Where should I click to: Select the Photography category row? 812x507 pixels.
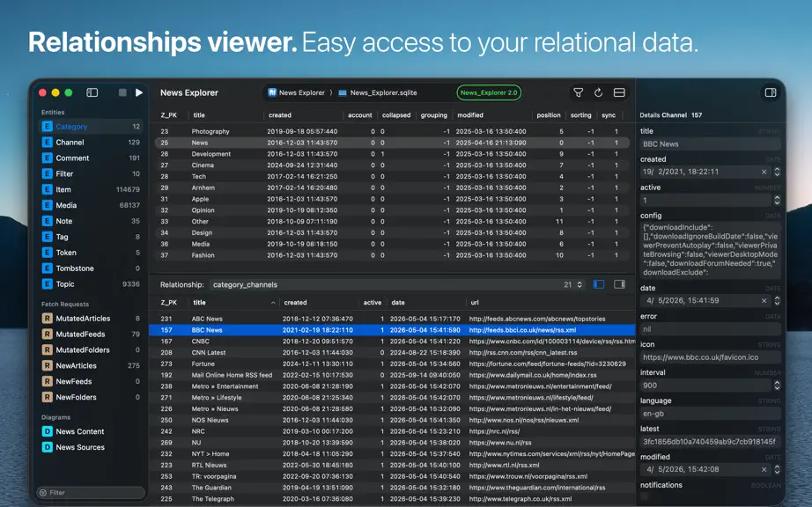pos(392,131)
